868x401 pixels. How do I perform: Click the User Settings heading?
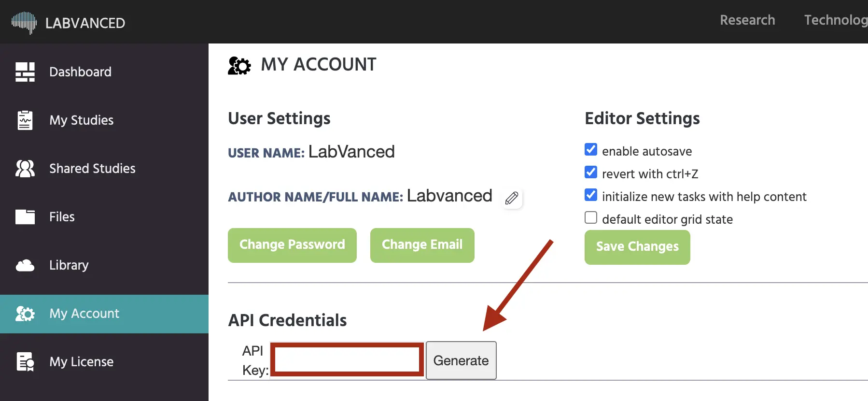tap(279, 118)
